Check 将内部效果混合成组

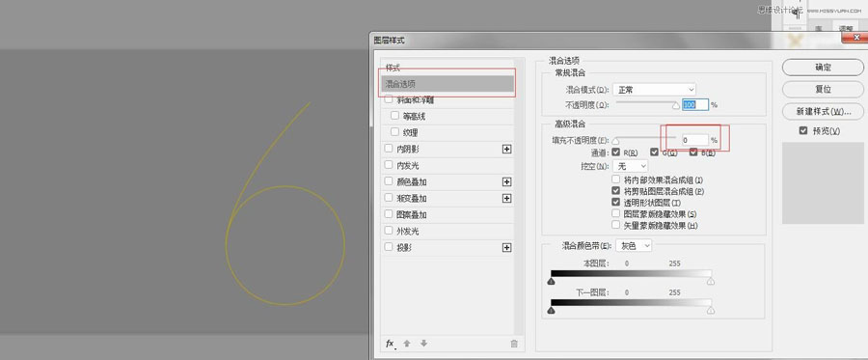pos(615,180)
